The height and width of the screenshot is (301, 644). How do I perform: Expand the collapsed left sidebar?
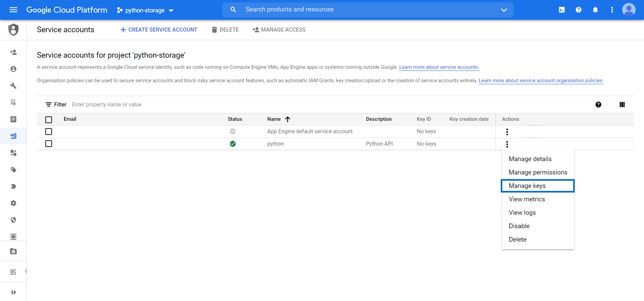click(13, 292)
